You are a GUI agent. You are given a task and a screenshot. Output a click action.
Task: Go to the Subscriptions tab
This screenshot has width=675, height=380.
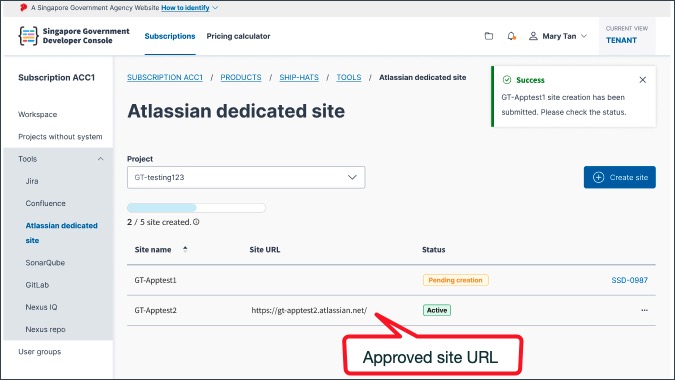(x=170, y=36)
